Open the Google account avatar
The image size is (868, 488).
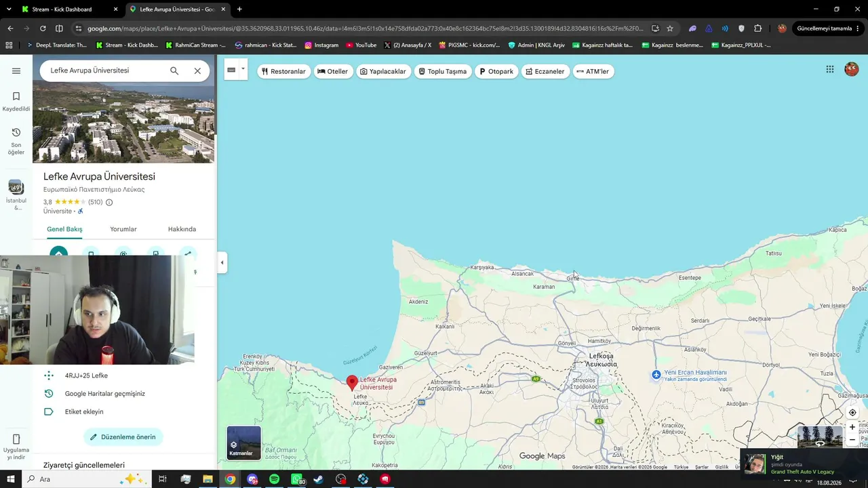(x=851, y=69)
